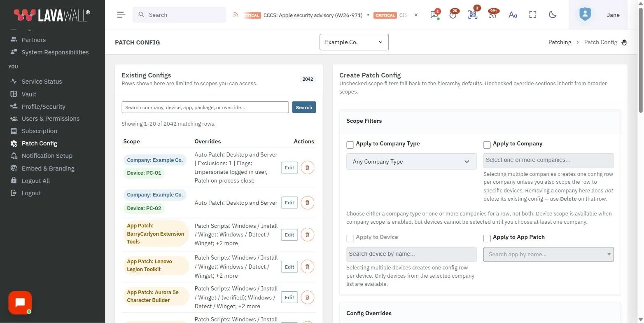Open Jane's user profile avatar

coord(585,15)
